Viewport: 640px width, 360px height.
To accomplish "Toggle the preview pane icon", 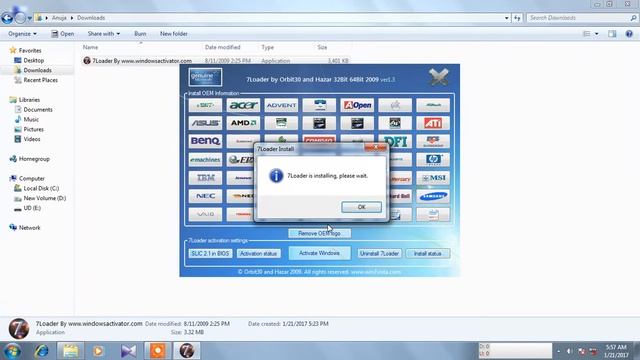I will coord(612,34).
